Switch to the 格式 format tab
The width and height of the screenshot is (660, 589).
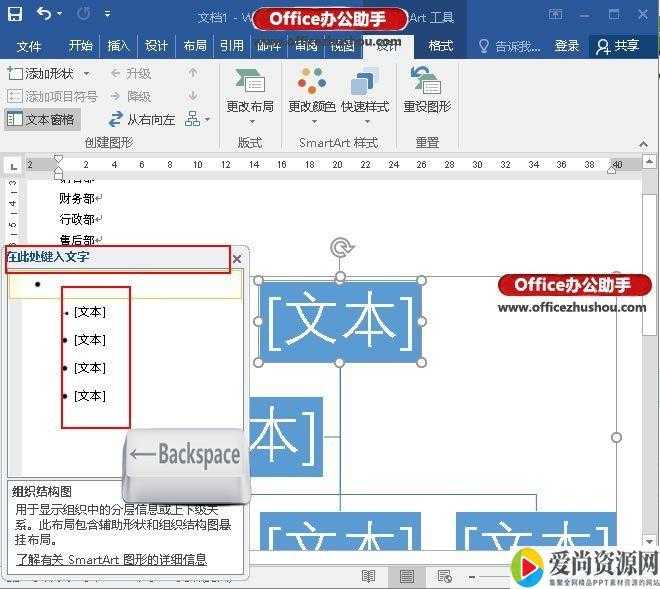pyautogui.click(x=440, y=46)
